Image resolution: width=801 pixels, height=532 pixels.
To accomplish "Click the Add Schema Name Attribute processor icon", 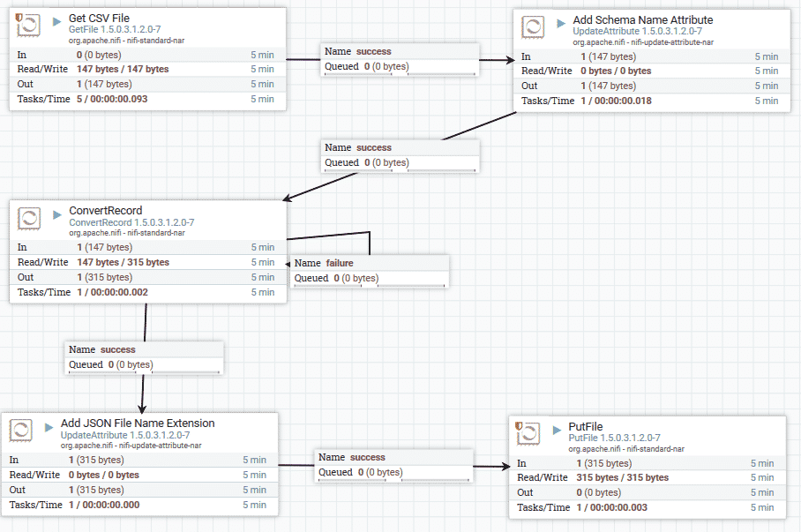I will pyautogui.click(x=533, y=27).
